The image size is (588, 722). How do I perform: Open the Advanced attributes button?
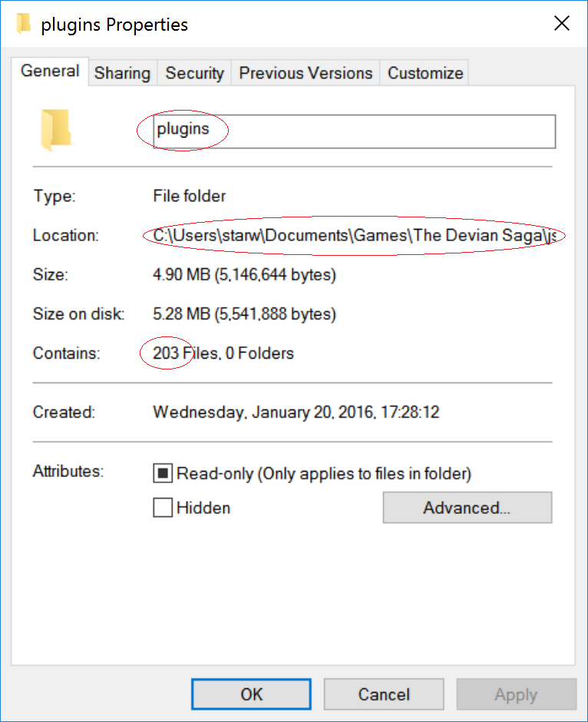tap(467, 508)
